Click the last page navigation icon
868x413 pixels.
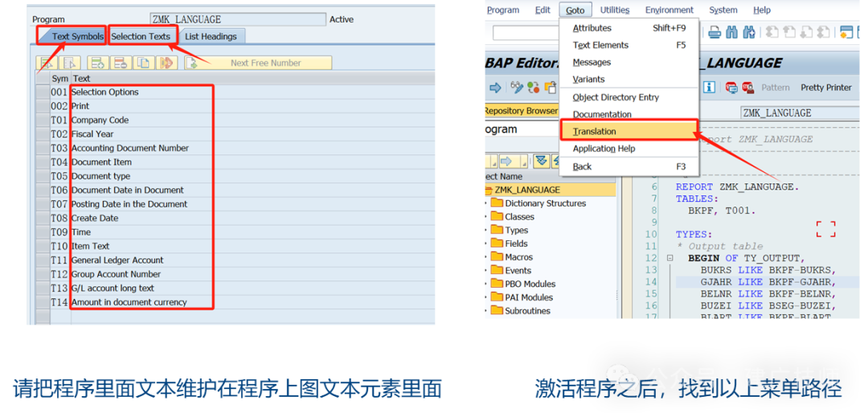coord(824,32)
